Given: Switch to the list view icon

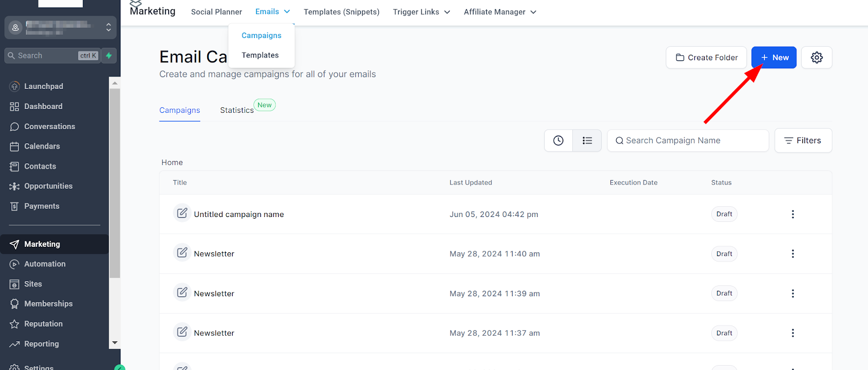Looking at the screenshot, I should click(x=587, y=141).
